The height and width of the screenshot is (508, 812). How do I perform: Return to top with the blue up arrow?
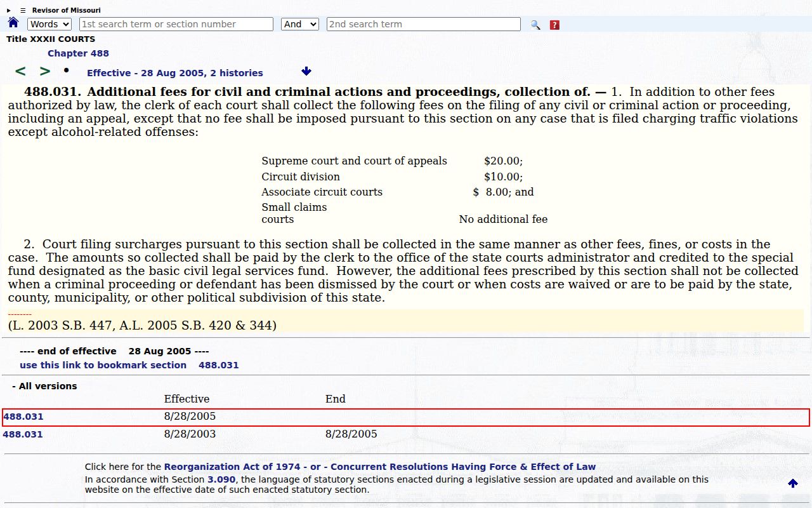pos(793,483)
